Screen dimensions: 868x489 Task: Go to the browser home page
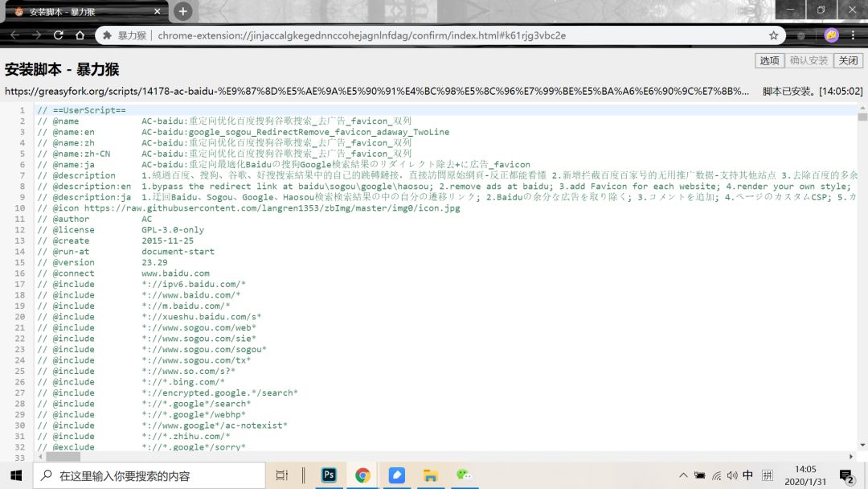coord(80,35)
